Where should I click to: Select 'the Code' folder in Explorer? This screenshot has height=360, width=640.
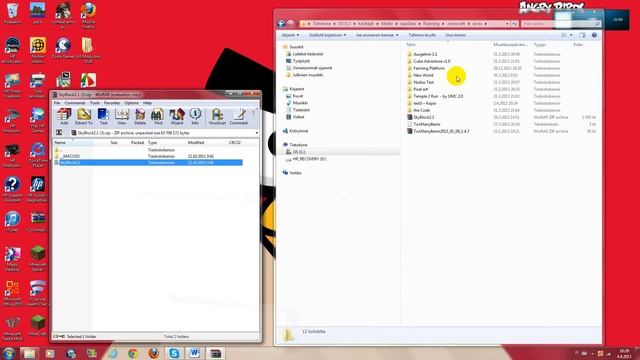pos(421,110)
